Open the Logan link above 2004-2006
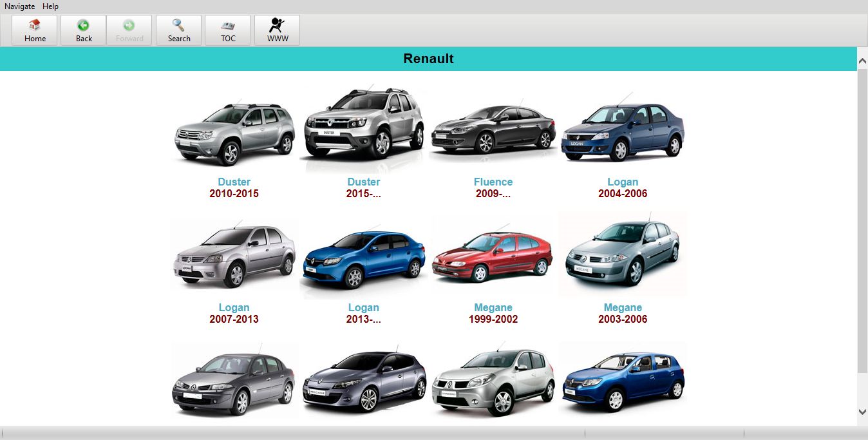The height and width of the screenshot is (440, 868). pyautogui.click(x=623, y=182)
